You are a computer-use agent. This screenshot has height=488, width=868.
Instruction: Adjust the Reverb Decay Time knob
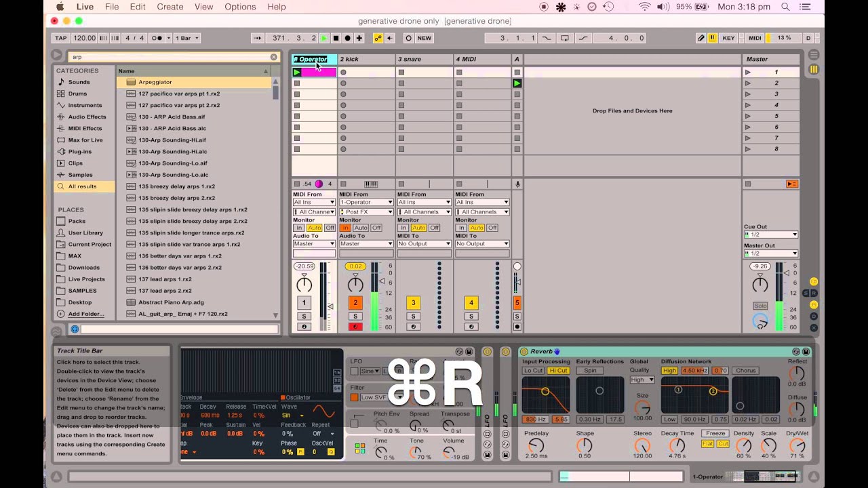677,445
